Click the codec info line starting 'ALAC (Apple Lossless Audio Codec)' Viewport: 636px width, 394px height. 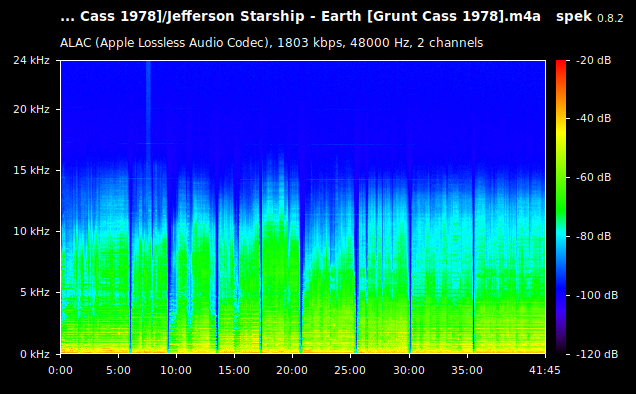coord(271,43)
